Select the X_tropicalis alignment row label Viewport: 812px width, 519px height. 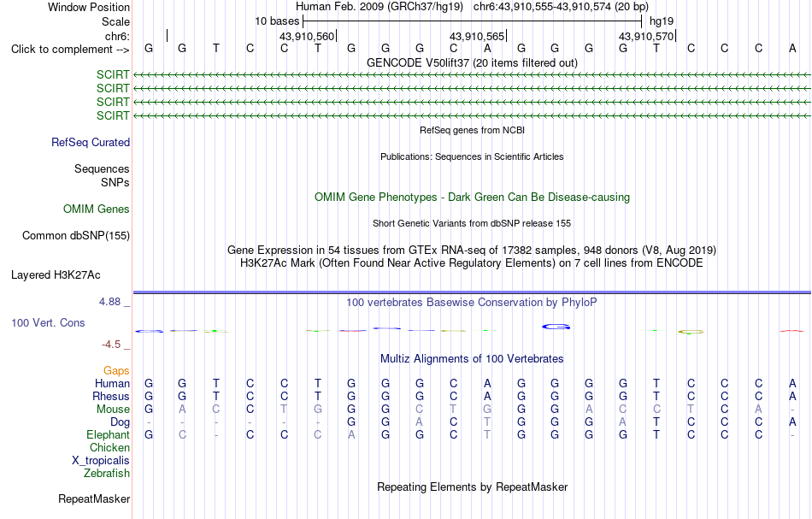click(101, 461)
